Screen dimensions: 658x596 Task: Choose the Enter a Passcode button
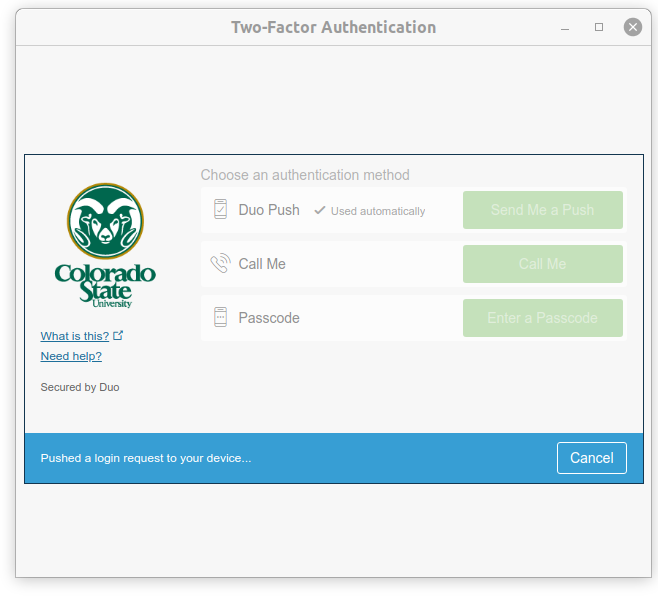(x=543, y=318)
